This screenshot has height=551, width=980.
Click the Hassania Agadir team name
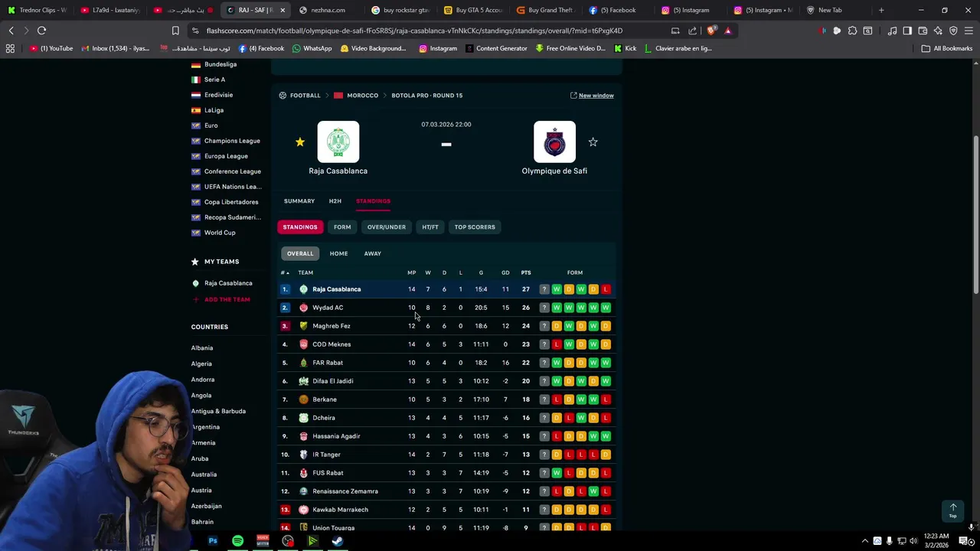pos(336,436)
